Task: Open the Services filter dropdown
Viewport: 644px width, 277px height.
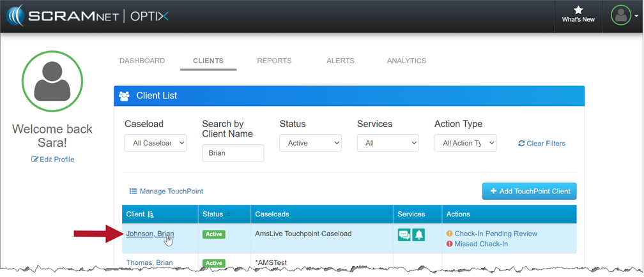Action: tap(388, 143)
